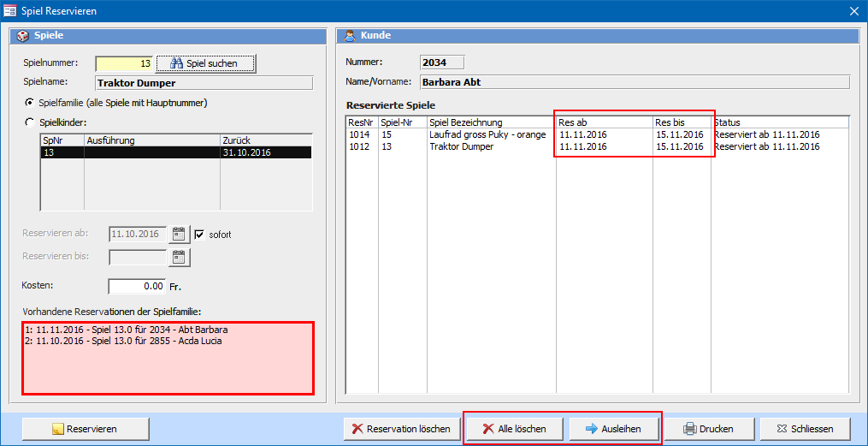Click the Drucken button
The height and width of the screenshot is (446, 868).
709,429
